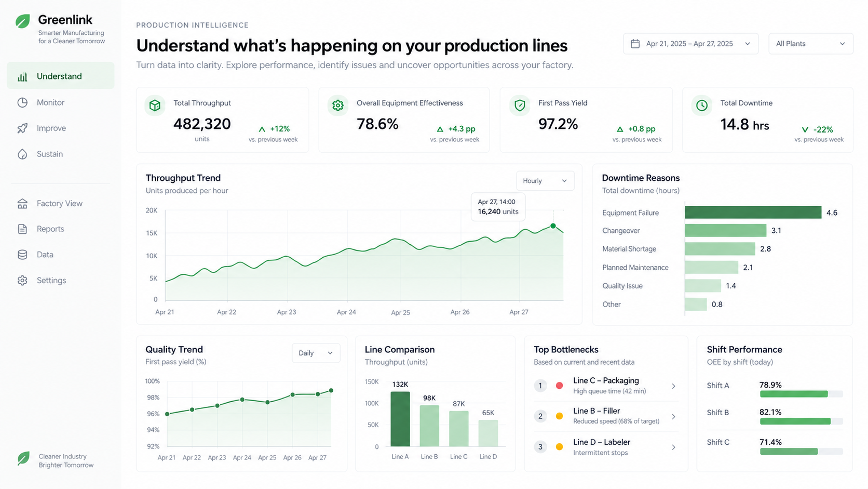
Task: Expand Line B – Filler bottleneck chevron
Action: 673,417
